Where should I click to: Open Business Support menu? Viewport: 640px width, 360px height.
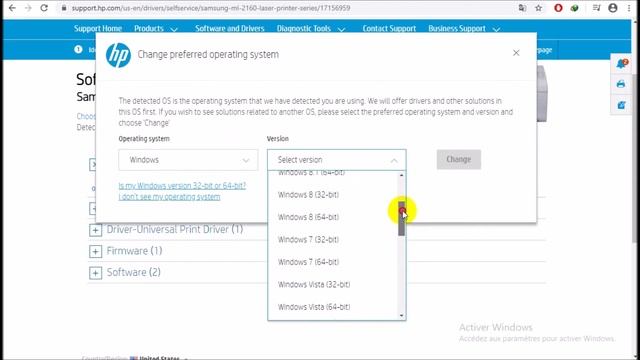point(464,29)
